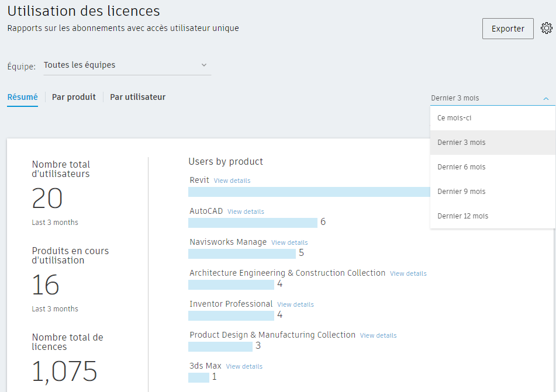This screenshot has width=556, height=392.
Task: Switch to the Par produit tab
Action: (x=74, y=97)
